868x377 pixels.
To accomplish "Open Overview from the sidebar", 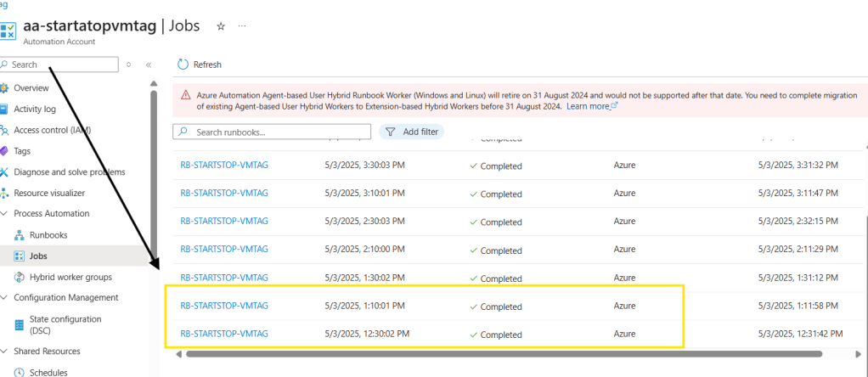I will [x=31, y=88].
